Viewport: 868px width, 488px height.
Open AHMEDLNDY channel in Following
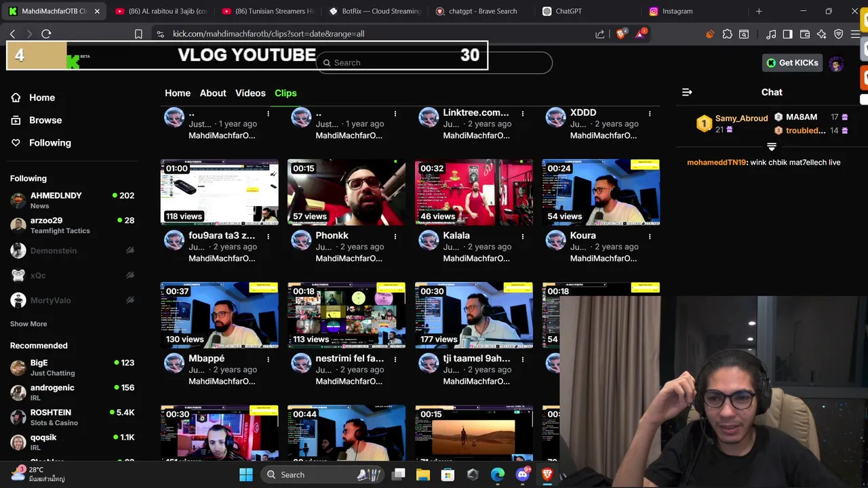pos(73,200)
